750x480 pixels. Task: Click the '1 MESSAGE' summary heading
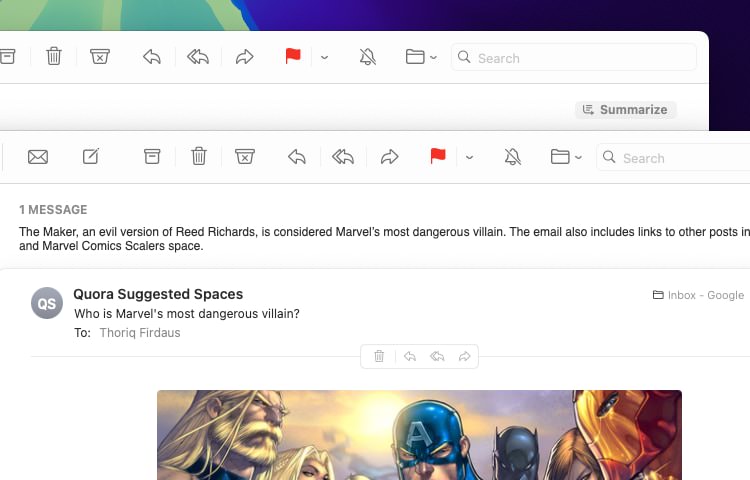pos(53,210)
